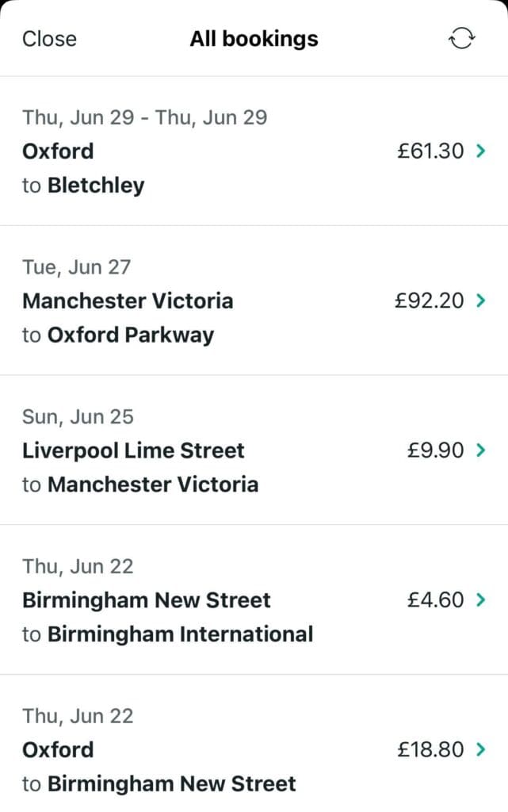
Task: Open chevron beside the £92.20 fare
Action: (x=480, y=301)
